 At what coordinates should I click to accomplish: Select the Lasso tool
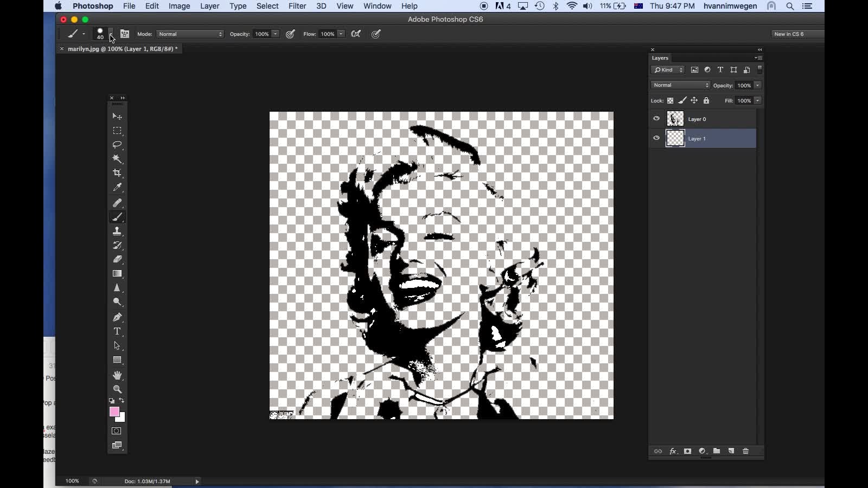click(x=117, y=145)
